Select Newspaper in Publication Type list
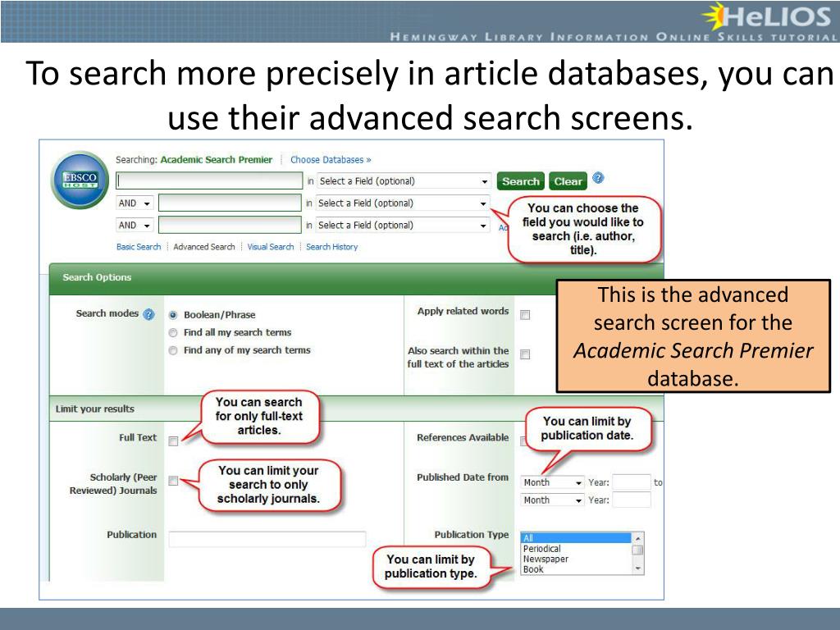 click(577, 559)
